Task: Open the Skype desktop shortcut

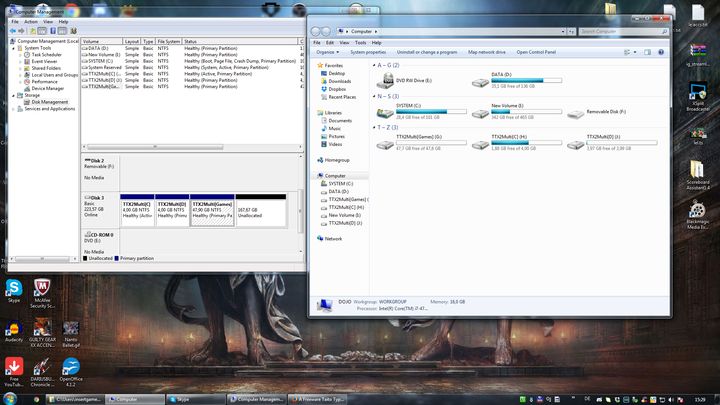Action: click(x=14, y=291)
